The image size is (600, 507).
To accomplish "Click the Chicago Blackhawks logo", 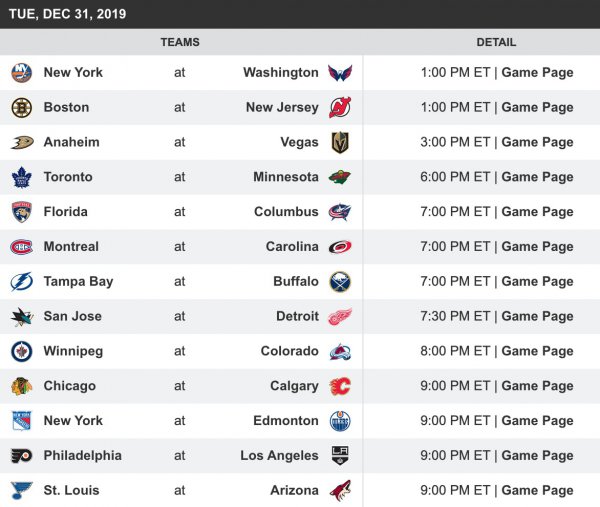I will [22, 386].
